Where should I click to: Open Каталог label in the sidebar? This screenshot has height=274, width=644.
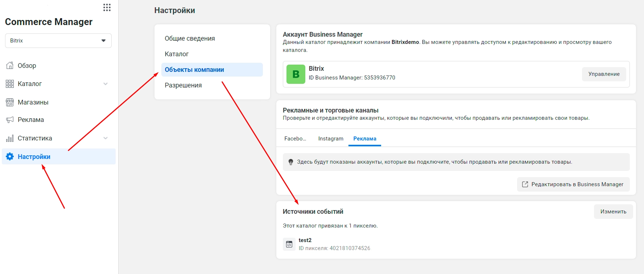point(30,84)
